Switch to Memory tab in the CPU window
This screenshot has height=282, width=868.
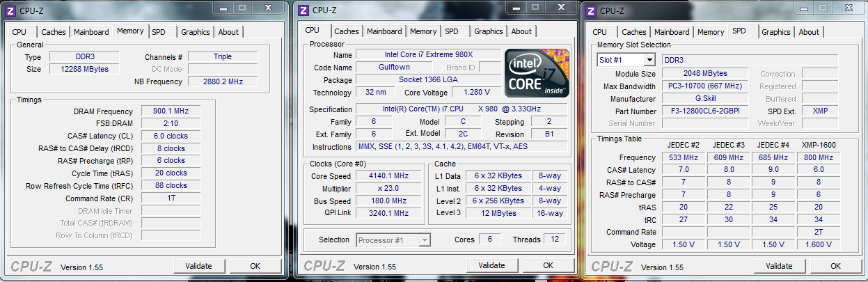pyautogui.click(x=423, y=31)
